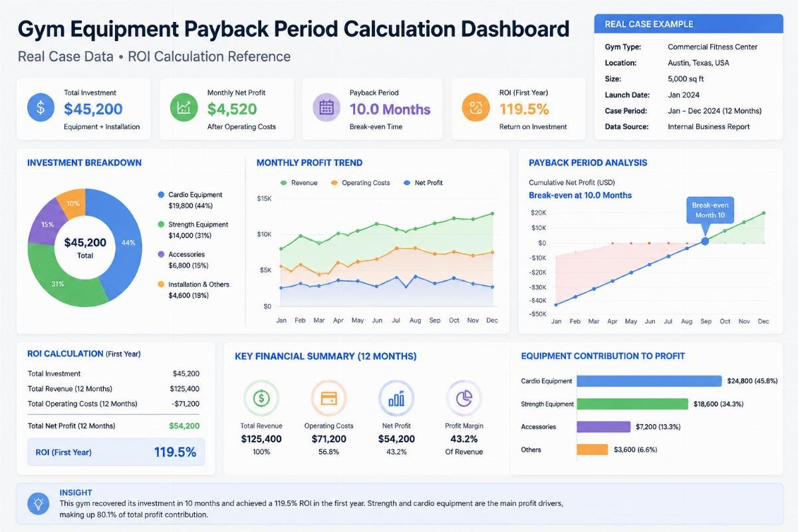Toggle the Operating Costs legend entry
Image resolution: width=798 pixels, height=532 pixels.
[360, 183]
